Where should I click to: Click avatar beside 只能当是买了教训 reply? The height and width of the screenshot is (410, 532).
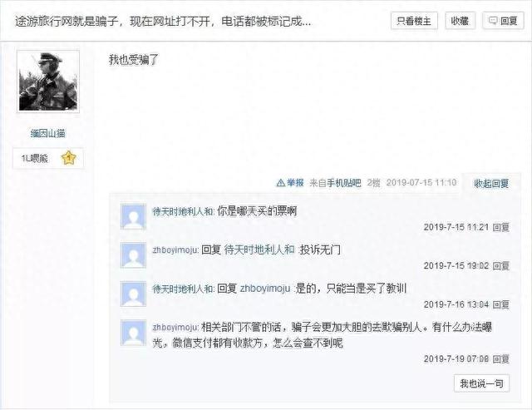click(x=133, y=294)
